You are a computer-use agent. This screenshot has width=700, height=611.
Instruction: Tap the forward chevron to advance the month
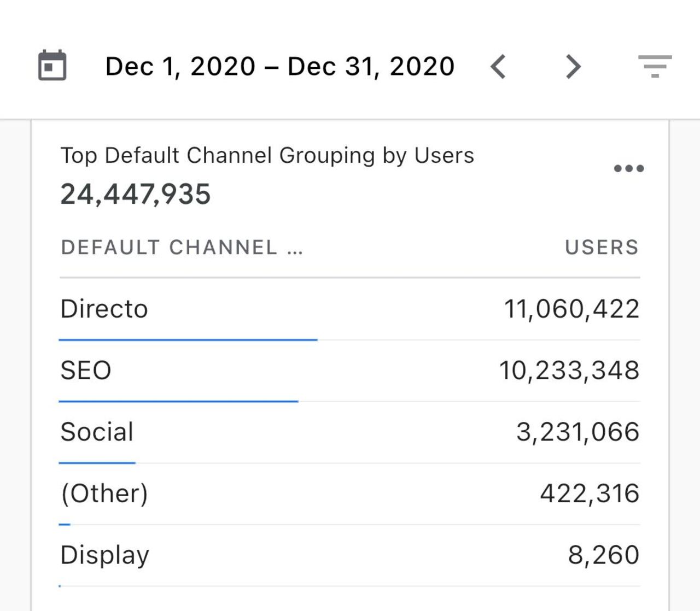(x=572, y=66)
